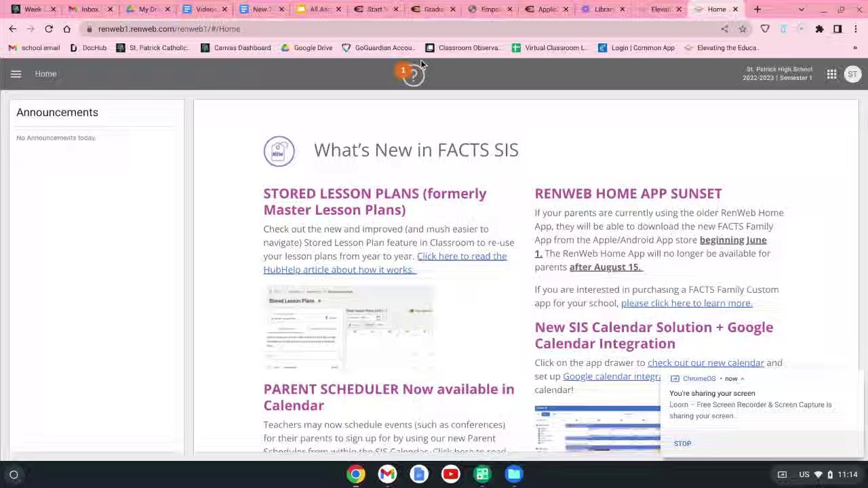Viewport: 868px width, 488px height.
Task: Select 'PARENT SCHEDULER Now available in Calendar' heading
Action: (x=389, y=398)
